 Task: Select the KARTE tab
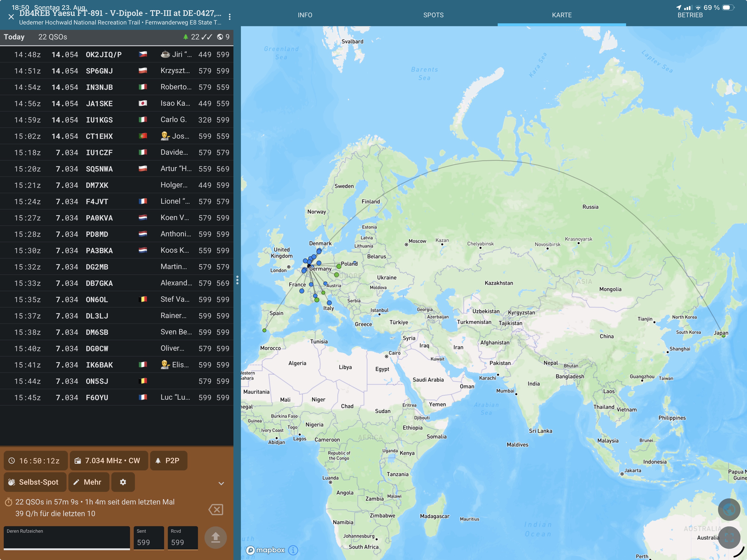pyautogui.click(x=562, y=15)
